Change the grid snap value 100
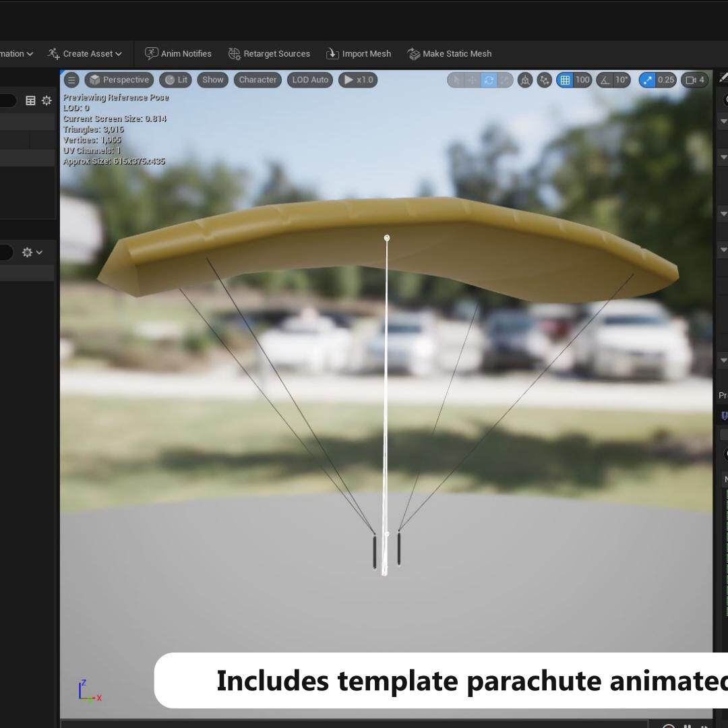This screenshot has height=728, width=728. tap(582, 80)
